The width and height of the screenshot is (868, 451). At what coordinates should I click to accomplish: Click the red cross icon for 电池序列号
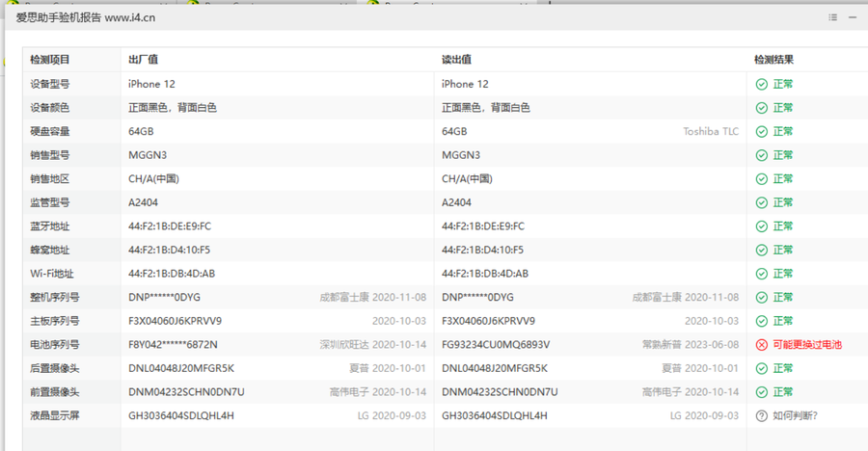point(762,345)
